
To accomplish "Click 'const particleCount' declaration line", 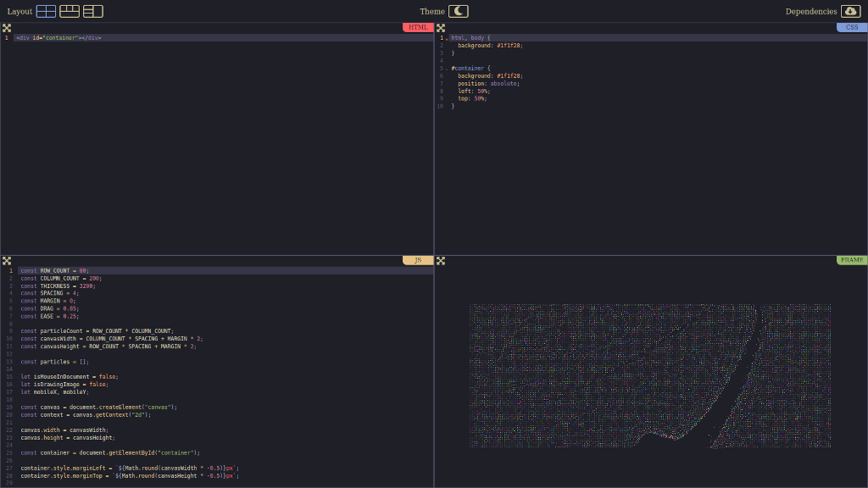I will [x=97, y=331].
